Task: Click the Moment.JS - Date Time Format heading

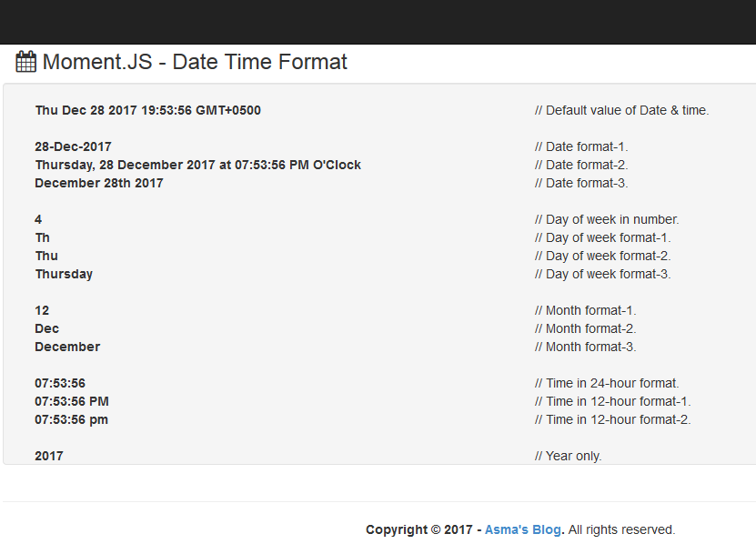Action: (195, 62)
